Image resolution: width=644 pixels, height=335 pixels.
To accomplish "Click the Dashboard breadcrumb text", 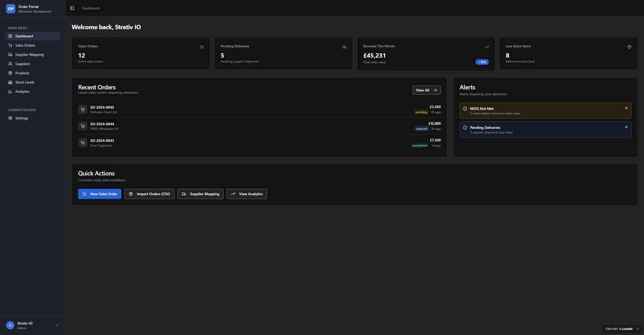I will (x=91, y=8).
